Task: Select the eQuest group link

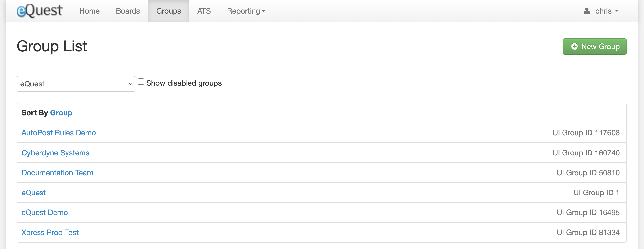Action: [x=33, y=193]
